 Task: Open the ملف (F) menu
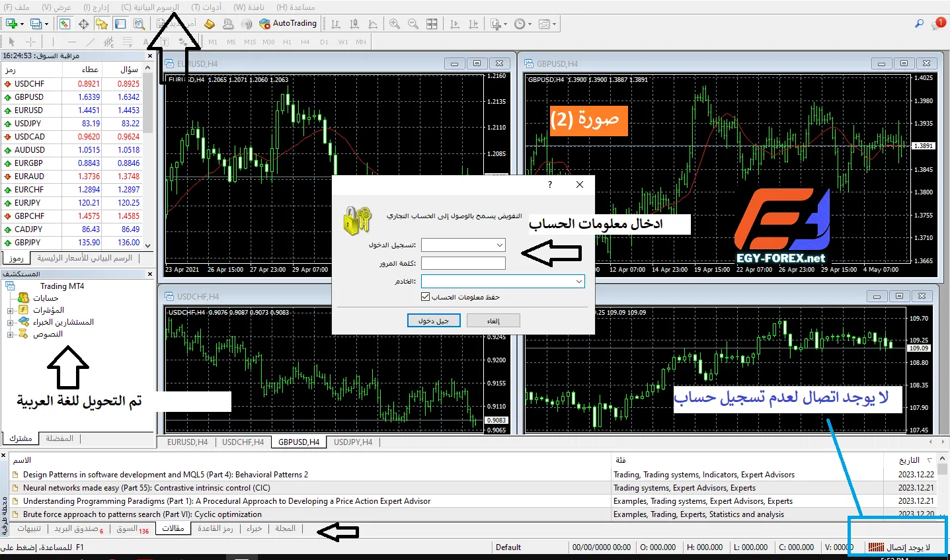[17, 7]
